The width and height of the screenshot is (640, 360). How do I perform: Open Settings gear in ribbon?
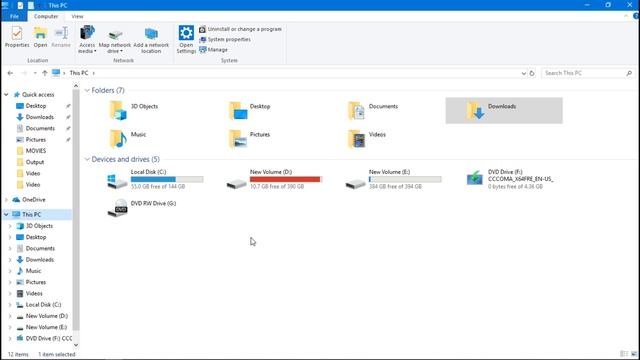pos(186,39)
